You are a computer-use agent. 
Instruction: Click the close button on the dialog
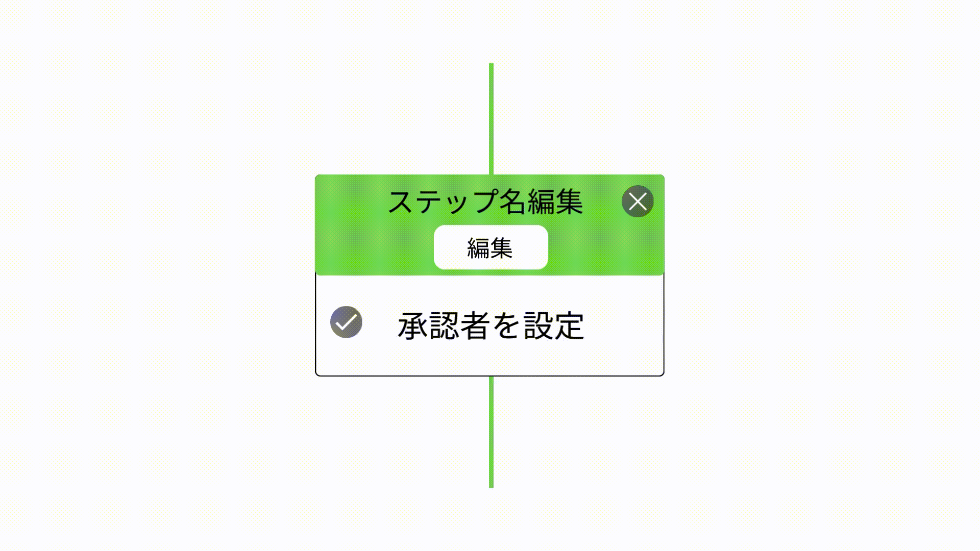click(636, 201)
